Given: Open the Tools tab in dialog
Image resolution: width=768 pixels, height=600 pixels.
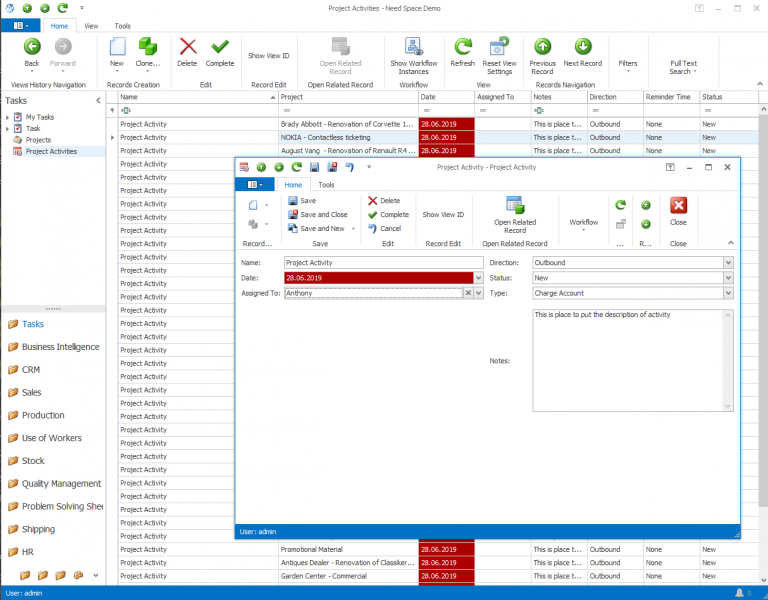Looking at the screenshot, I should point(326,185).
